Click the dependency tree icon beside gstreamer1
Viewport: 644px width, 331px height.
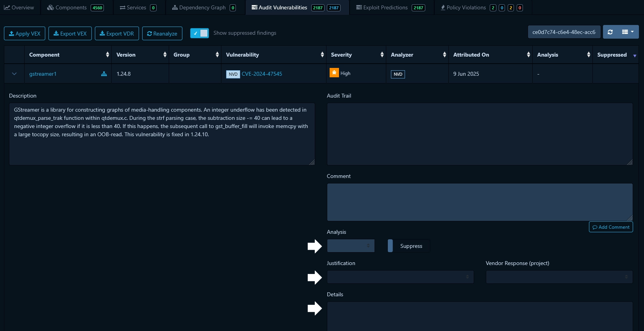[104, 74]
